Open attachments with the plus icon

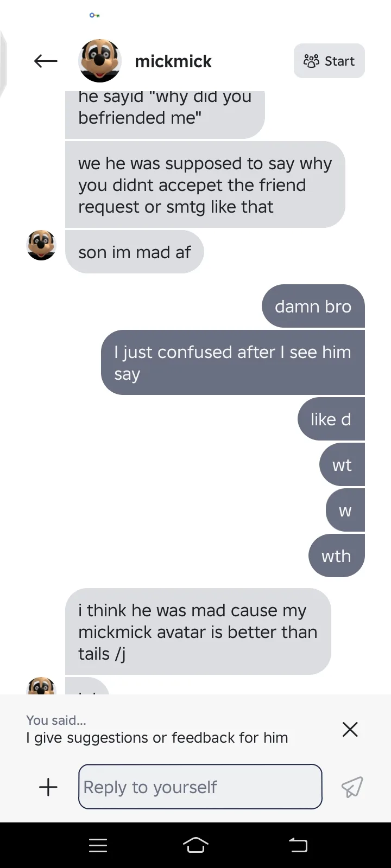click(x=48, y=787)
